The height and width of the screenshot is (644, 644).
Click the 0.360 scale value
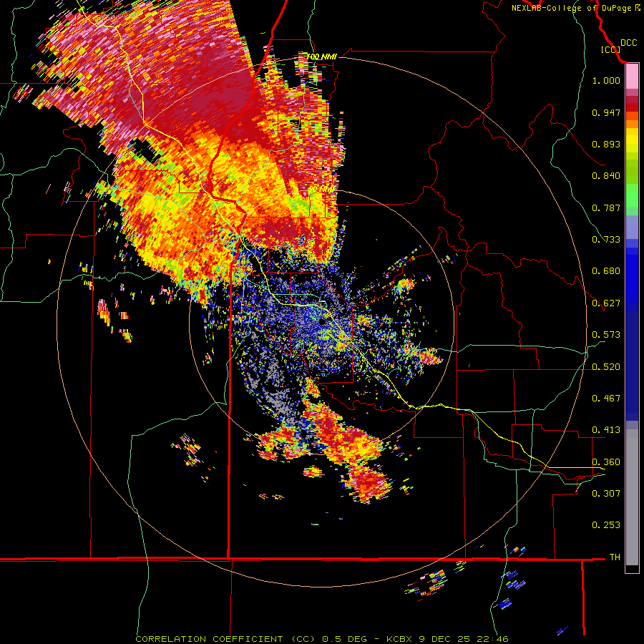coord(606,462)
